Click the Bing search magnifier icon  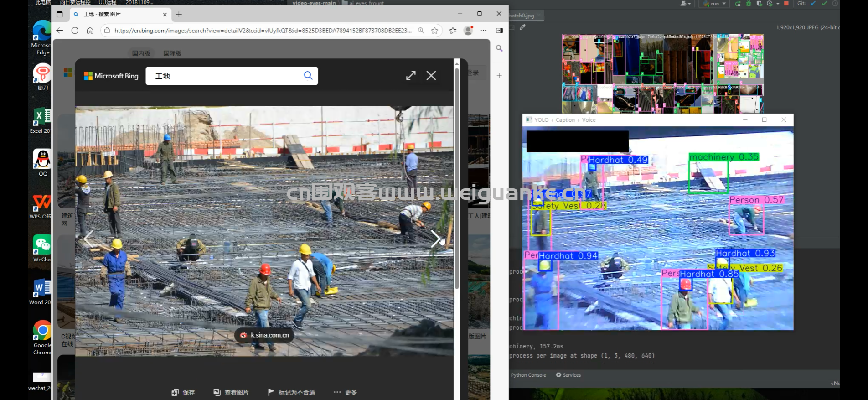point(308,76)
